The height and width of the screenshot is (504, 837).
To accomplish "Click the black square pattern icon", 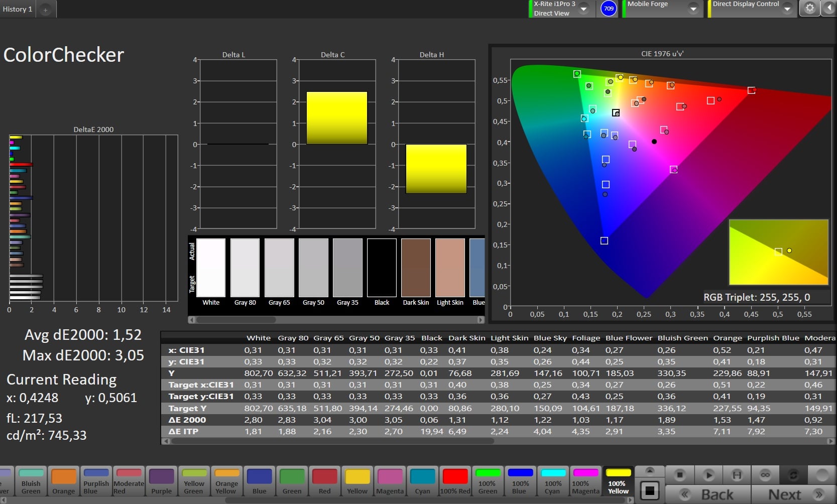I will coord(650,490).
